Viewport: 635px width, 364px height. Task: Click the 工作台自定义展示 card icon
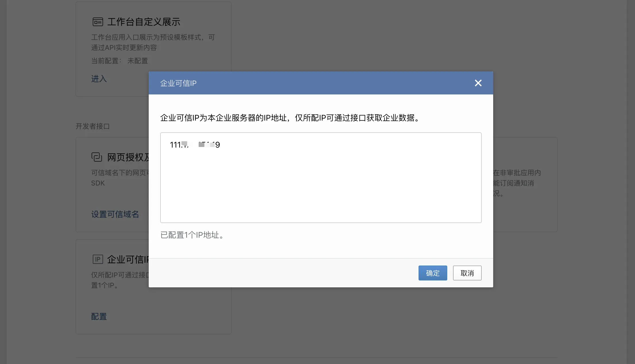point(98,22)
